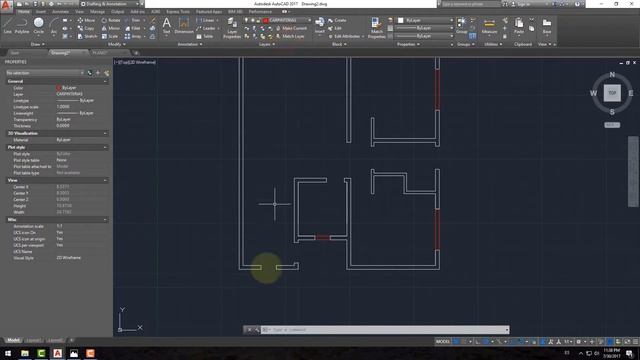Open Layer Properties manager
This screenshot has width=640, height=360.
point(232,28)
